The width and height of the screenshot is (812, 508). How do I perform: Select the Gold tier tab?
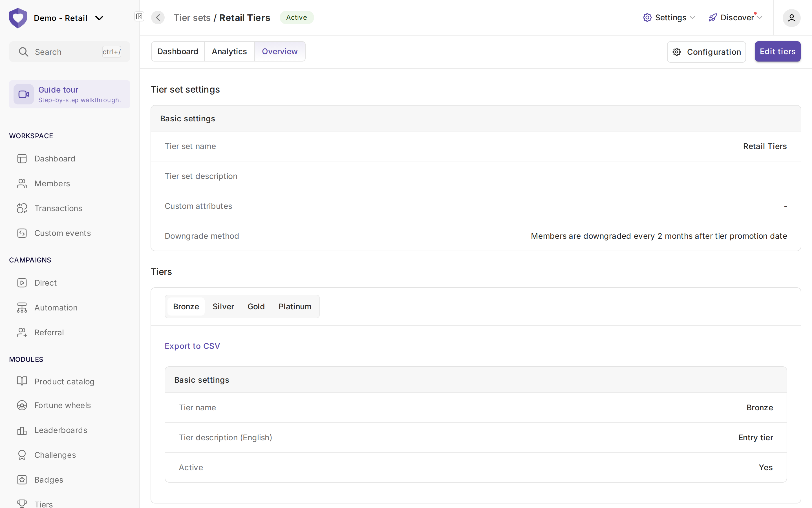click(256, 306)
